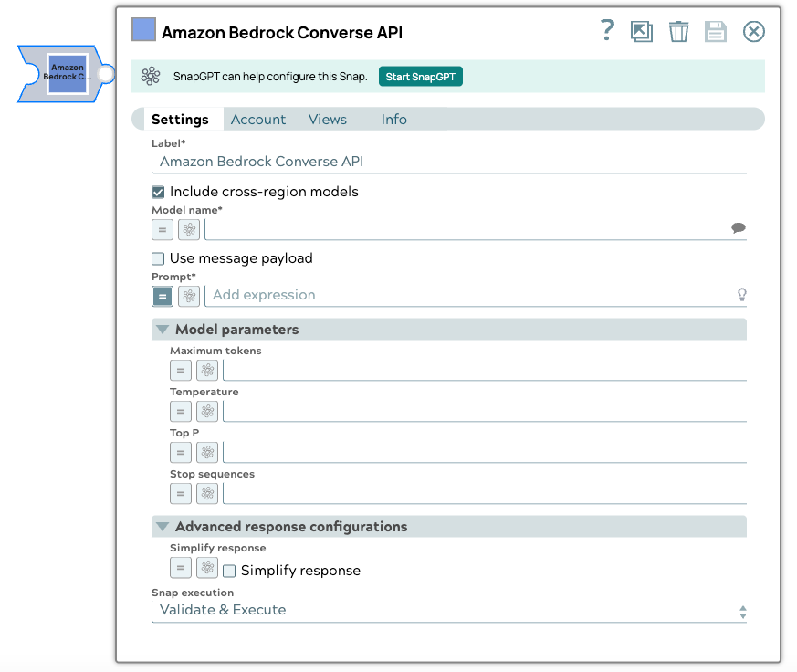
Task: Collapse the Model parameters section
Action: 163,329
